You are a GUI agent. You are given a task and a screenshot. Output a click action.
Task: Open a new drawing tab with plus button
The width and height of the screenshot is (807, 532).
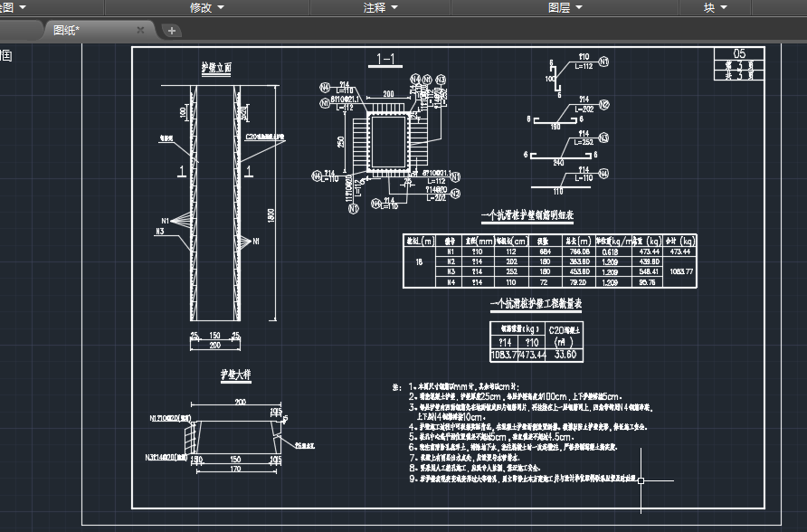pos(171,31)
